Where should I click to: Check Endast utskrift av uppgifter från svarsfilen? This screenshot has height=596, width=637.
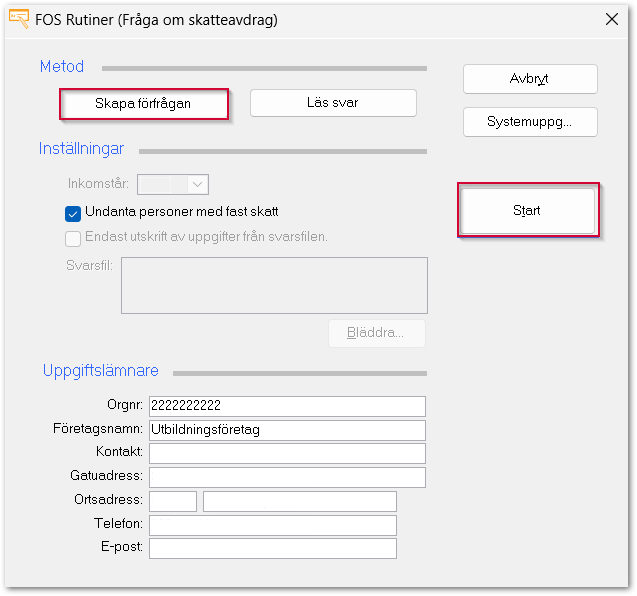coord(73,237)
